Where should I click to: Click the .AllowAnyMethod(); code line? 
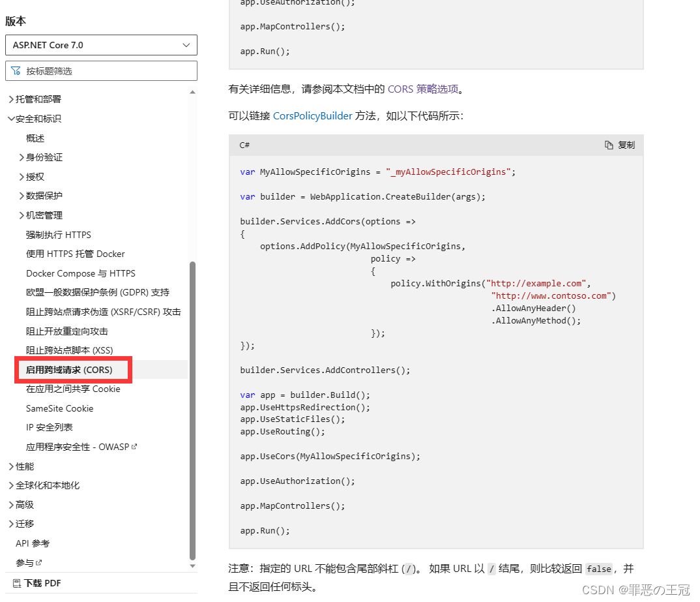tap(536, 321)
